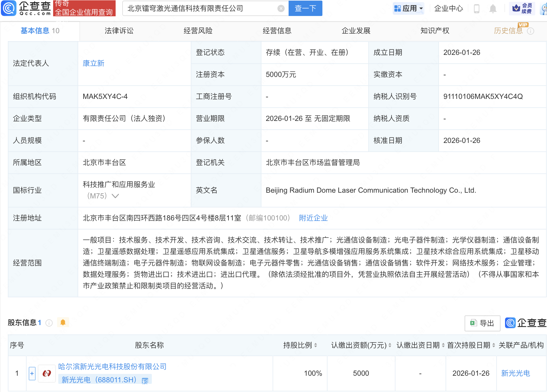Sort by 认缴出资额 column
Image resolution: width=547 pixels, height=392 pixels.
pyautogui.click(x=390, y=345)
